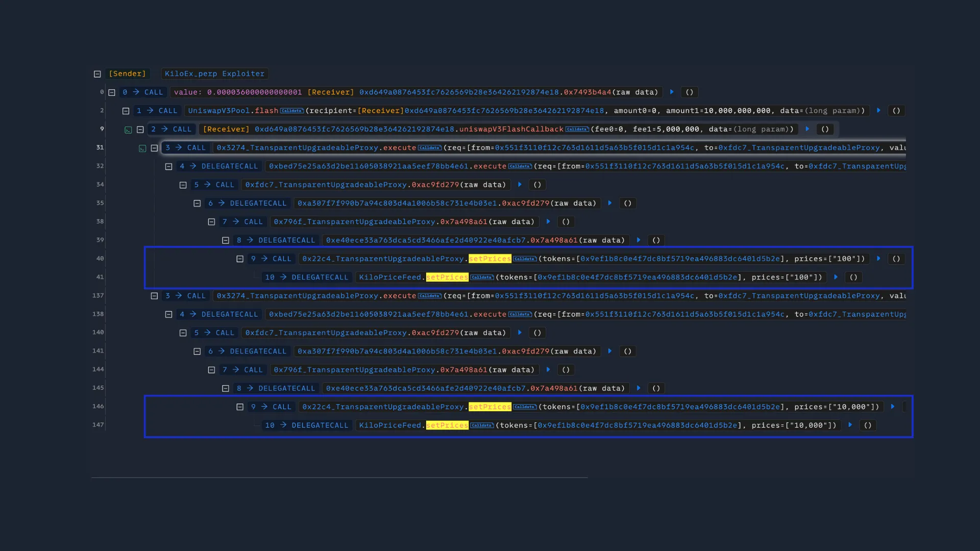Image resolution: width=980 pixels, height=551 pixels.
Task: Open KiloPriceFeed contract on line 147
Action: [x=390, y=425]
